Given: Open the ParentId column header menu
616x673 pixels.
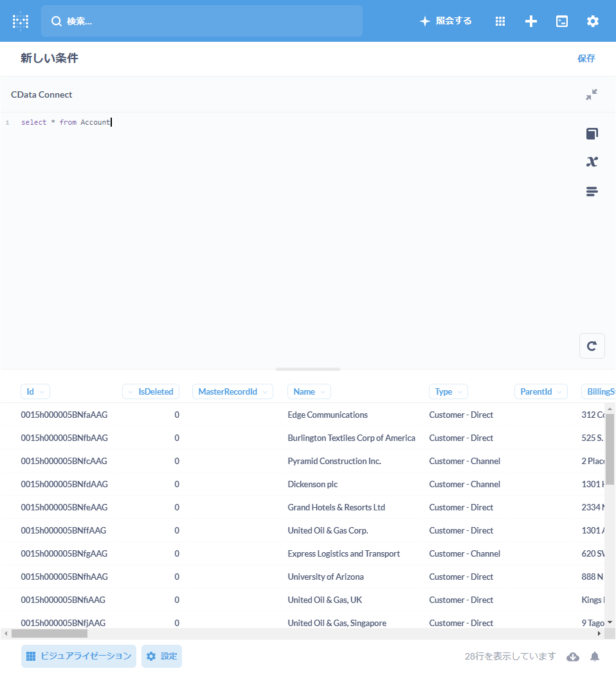Looking at the screenshot, I should (x=541, y=391).
